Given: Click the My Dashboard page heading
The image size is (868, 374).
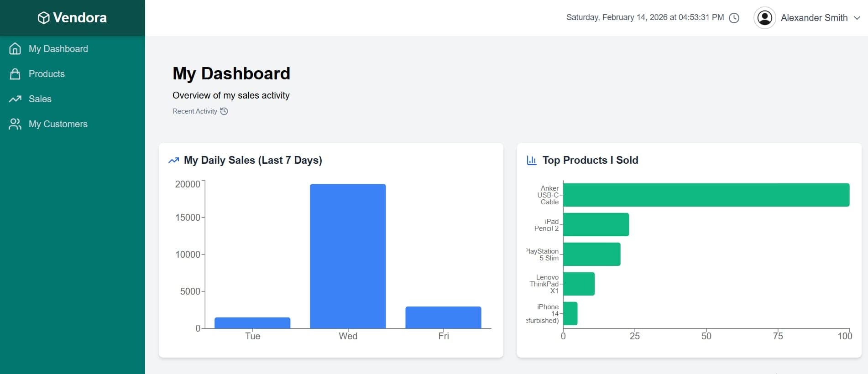Looking at the screenshot, I should (231, 73).
